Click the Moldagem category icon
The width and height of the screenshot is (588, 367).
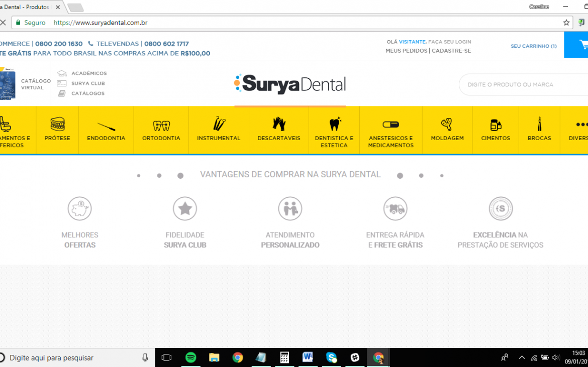(x=447, y=124)
